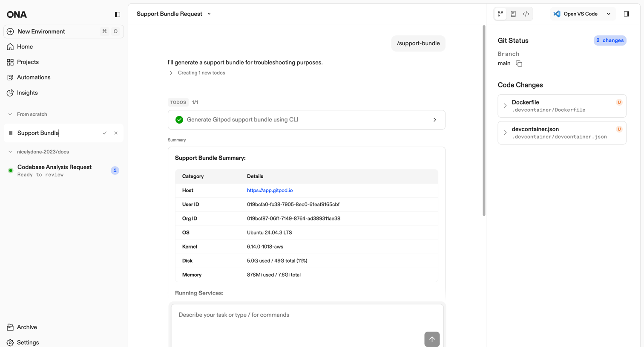Screen dimensions: 644x347
Task: Collapse the left sidebar panel
Action: (118, 14)
